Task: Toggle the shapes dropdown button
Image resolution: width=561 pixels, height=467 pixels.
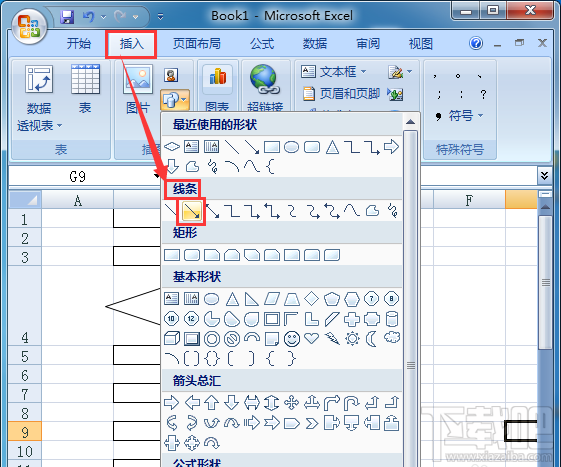Action: tap(175, 99)
